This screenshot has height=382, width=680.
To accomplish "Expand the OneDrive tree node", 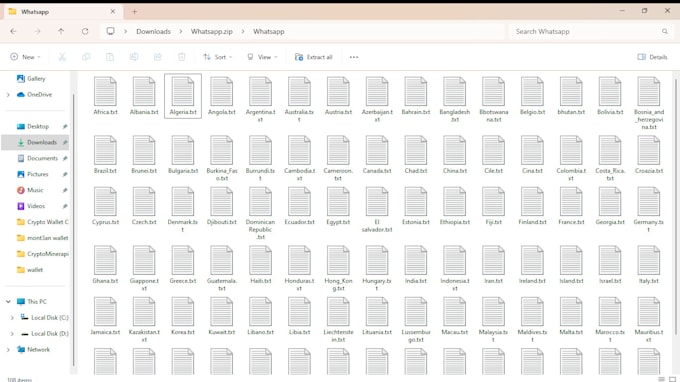I will point(8,95).
